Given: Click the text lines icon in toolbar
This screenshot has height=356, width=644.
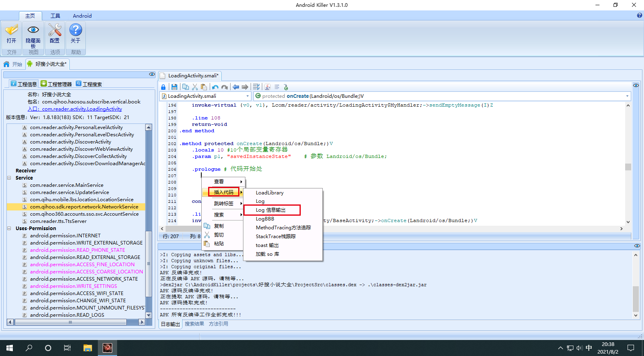Looking at the screenshot, I should tap(277, 87).
